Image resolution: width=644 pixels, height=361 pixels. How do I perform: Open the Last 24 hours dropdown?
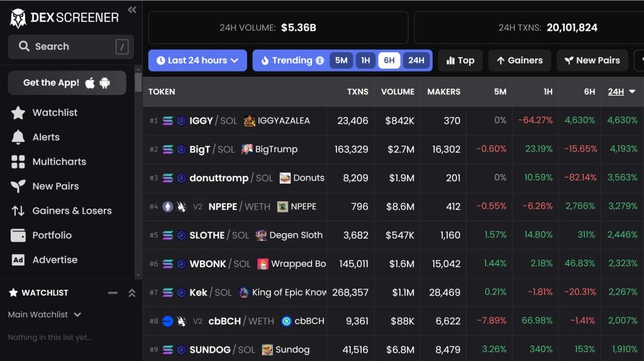point(197,61)
